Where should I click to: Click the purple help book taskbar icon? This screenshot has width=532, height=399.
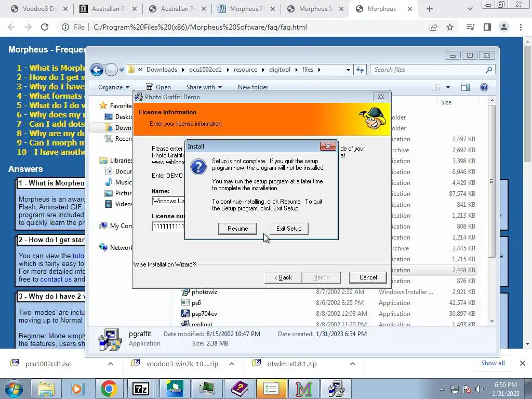pyautogui.click(x=240, y=389)
